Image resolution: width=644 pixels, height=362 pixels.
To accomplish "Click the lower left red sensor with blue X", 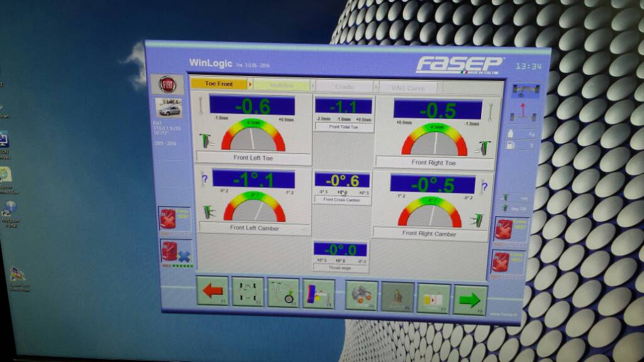I will pyautogui.click(x=177, y=251).
